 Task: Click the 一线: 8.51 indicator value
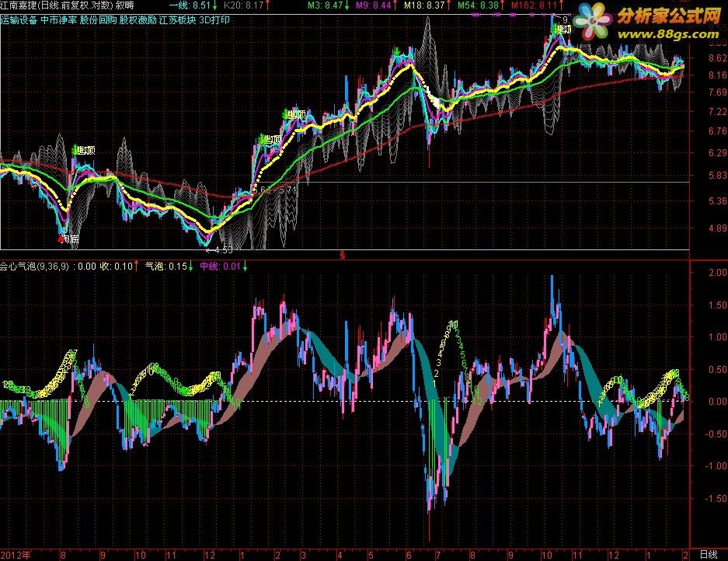click(193, 5)
